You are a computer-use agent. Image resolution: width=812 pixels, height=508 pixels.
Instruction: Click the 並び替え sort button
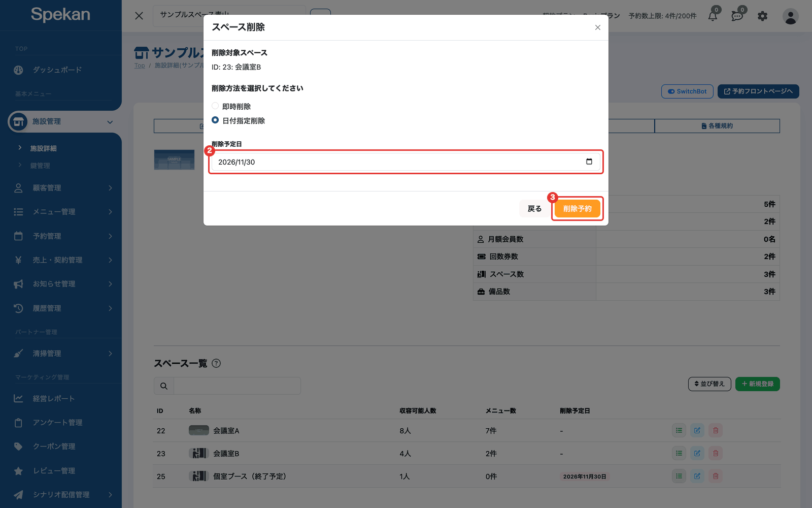click(709, 384)
